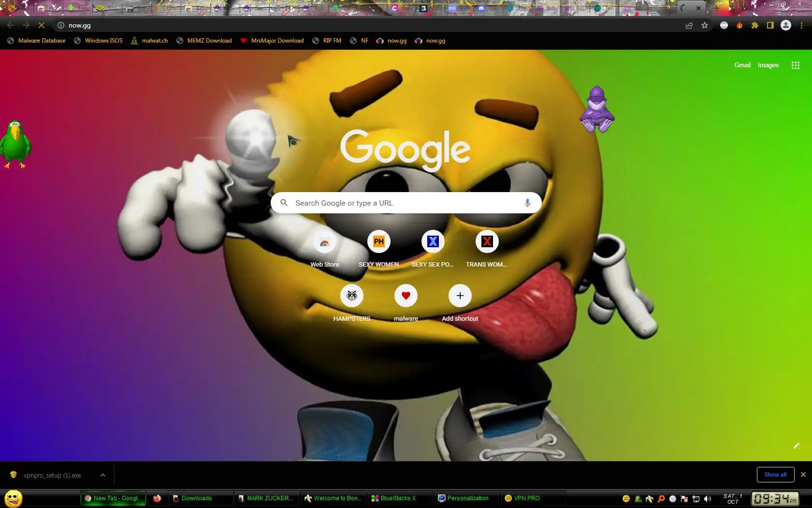Click the network tray icon

click(696, 499)
